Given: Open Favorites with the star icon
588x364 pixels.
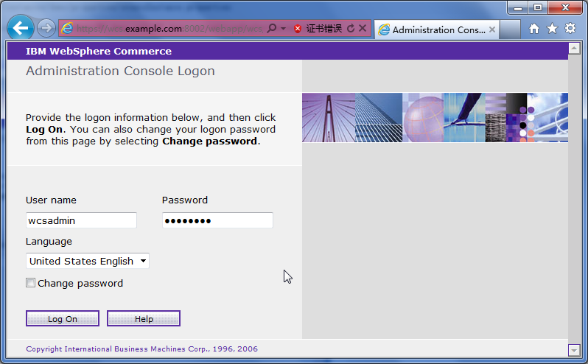Looking at the screenshot, I should point(552,29).
